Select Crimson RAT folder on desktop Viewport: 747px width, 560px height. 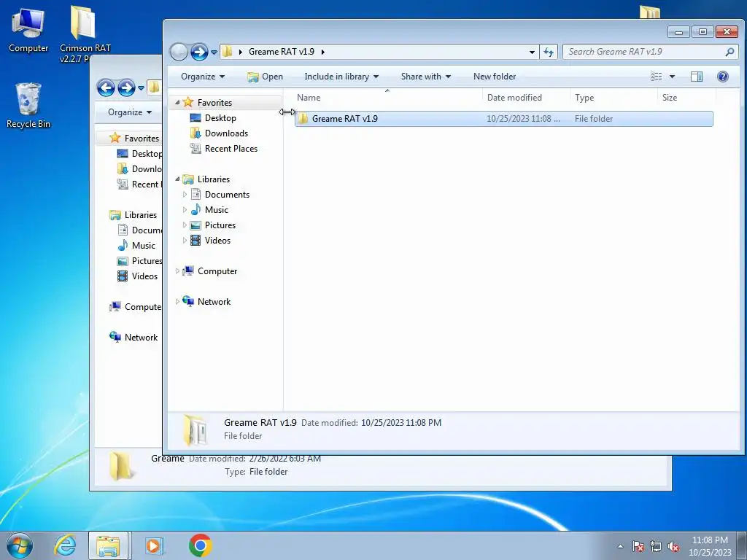tap(85, 34)
